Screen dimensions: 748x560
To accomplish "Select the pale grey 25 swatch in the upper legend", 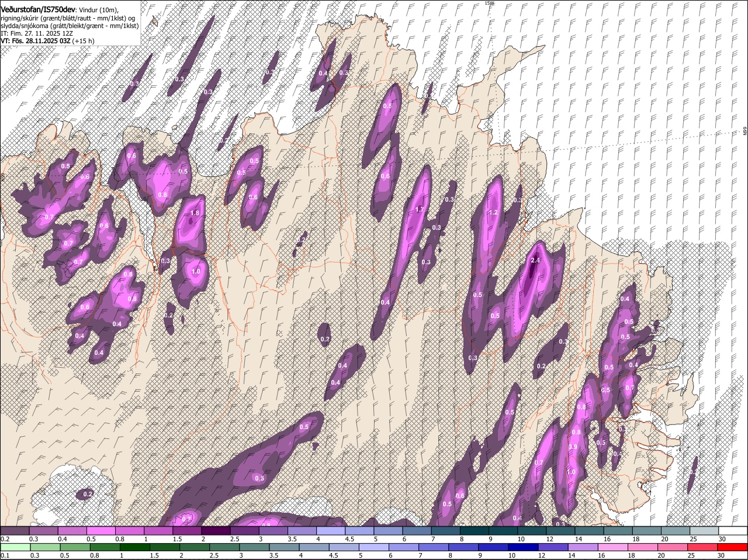I will [x=704, y=531].
